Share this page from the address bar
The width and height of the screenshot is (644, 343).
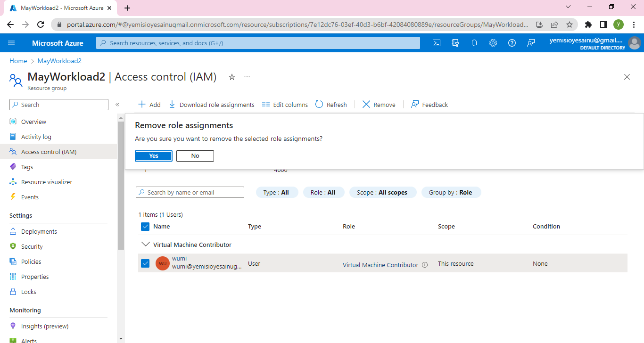click(x=554, y=24)
